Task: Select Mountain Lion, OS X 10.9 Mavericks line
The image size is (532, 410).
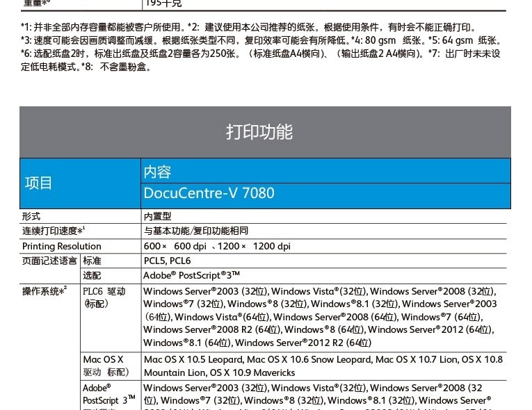Action: click(x=220, y=372)
